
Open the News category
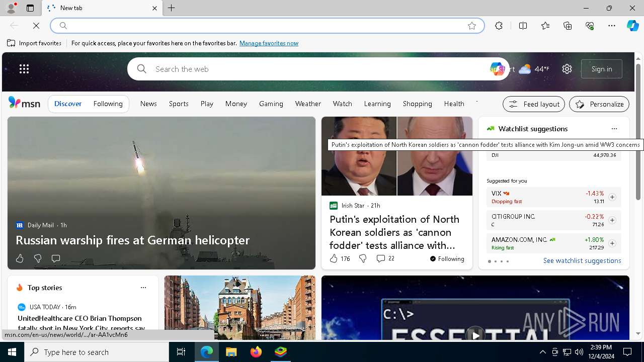[148, 104]
